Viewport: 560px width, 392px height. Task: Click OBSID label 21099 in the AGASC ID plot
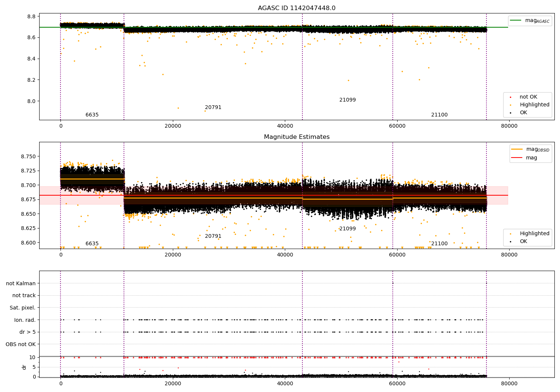coord(348,100)
